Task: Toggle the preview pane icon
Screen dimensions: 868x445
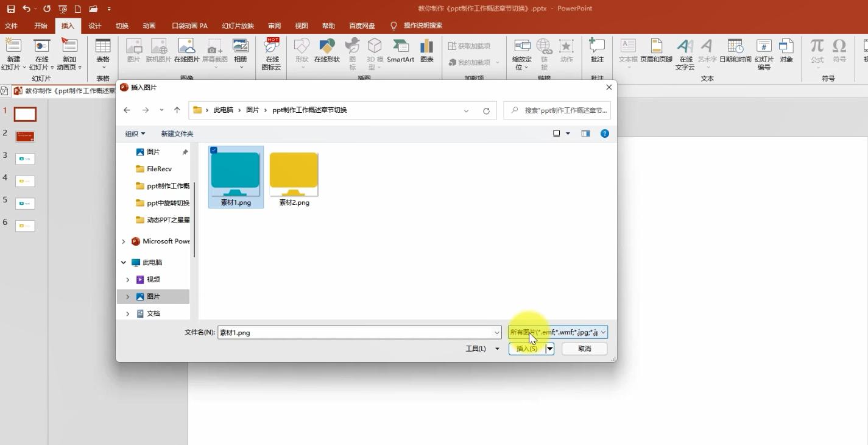Action: [x=585, y=133]
